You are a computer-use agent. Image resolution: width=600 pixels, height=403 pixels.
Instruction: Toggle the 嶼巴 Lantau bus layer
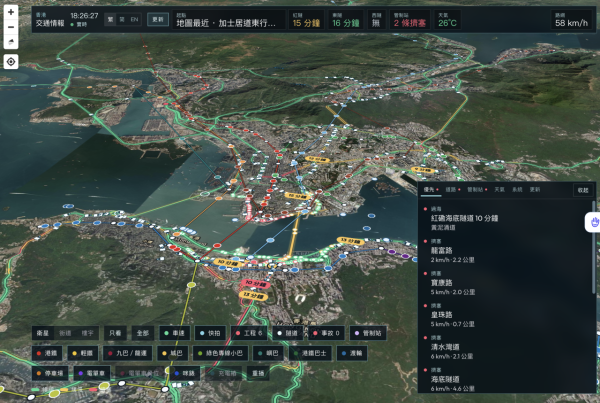[268, 353]
